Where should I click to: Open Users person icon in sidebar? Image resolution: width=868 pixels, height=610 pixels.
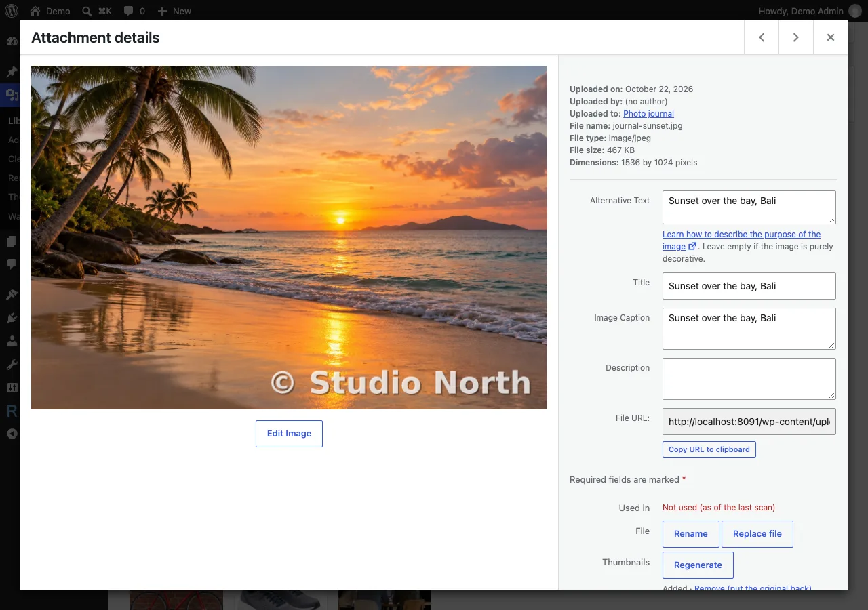coord(12,341)
